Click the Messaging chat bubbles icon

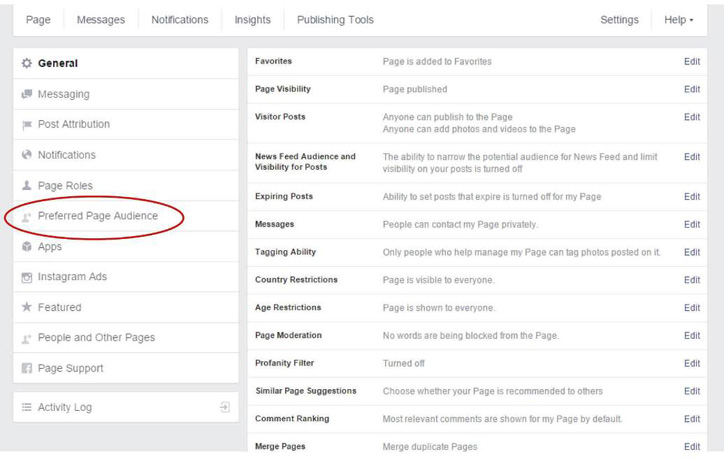[27, 94]
